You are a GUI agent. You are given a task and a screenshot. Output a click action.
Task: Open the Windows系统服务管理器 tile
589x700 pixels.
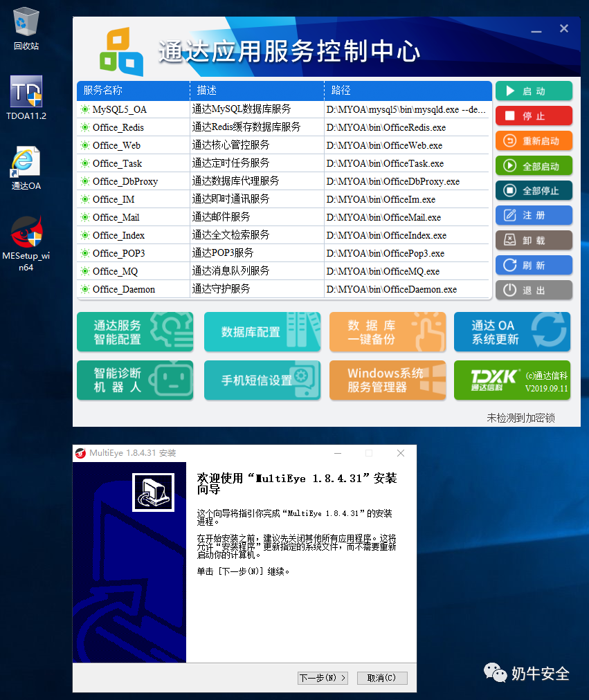pyautogui.click(x=388, y=380)
